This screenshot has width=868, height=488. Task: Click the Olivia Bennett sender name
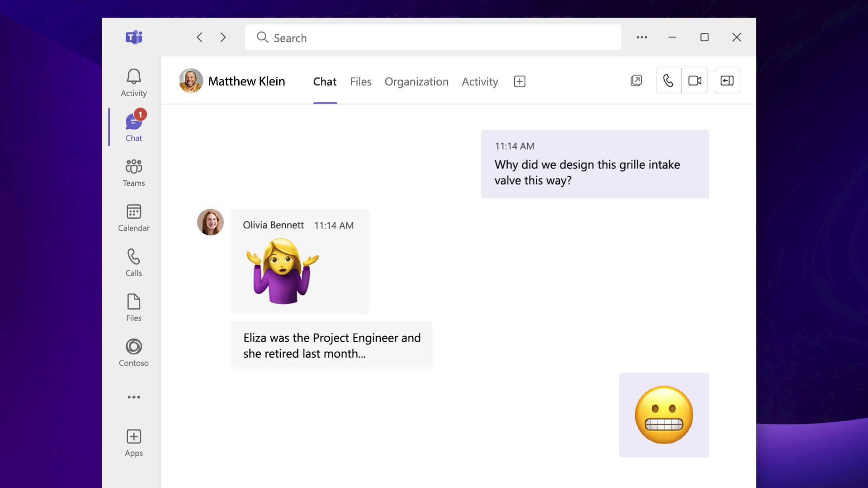click(273, 225)
